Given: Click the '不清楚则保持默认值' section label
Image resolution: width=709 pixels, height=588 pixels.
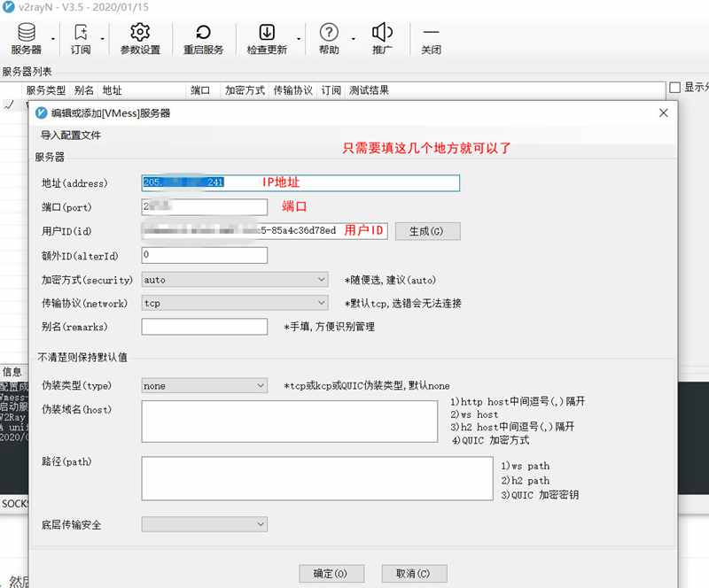Looking at the screenshot, I should tap(82, 358).
